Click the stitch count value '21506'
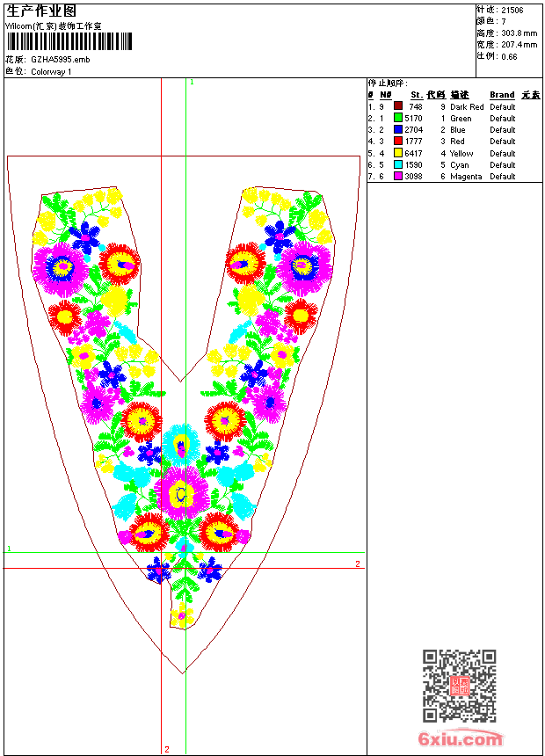The width and height of the screenshot is (545, 756). pyautogui.click(x=512, y=11)
